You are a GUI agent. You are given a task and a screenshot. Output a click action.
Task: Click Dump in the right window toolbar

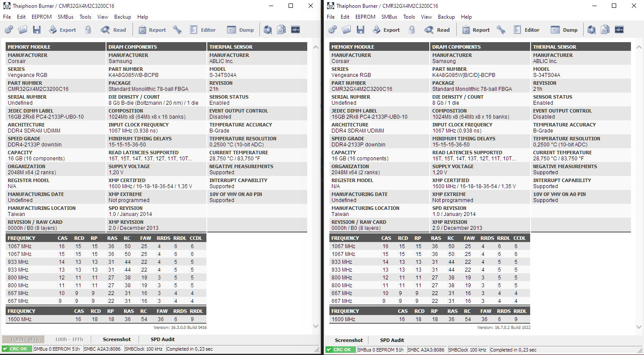coord(564,30)
